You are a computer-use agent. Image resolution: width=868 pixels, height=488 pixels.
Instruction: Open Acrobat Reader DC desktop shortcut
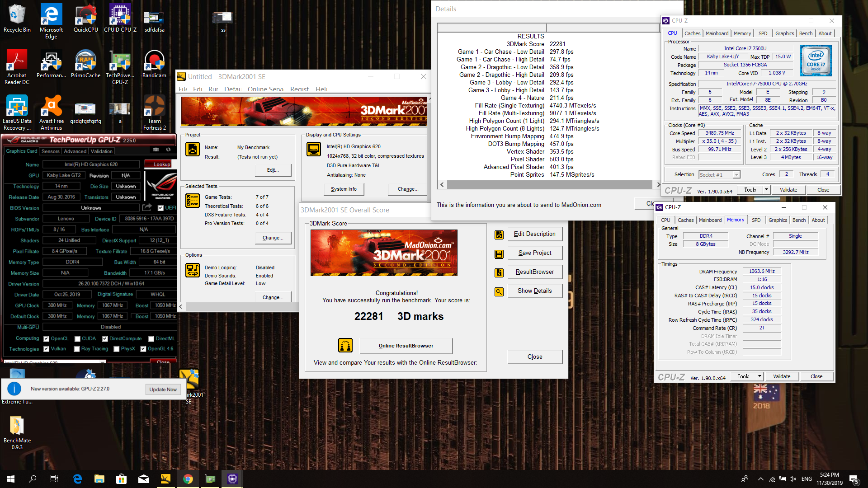pos(17,67)
